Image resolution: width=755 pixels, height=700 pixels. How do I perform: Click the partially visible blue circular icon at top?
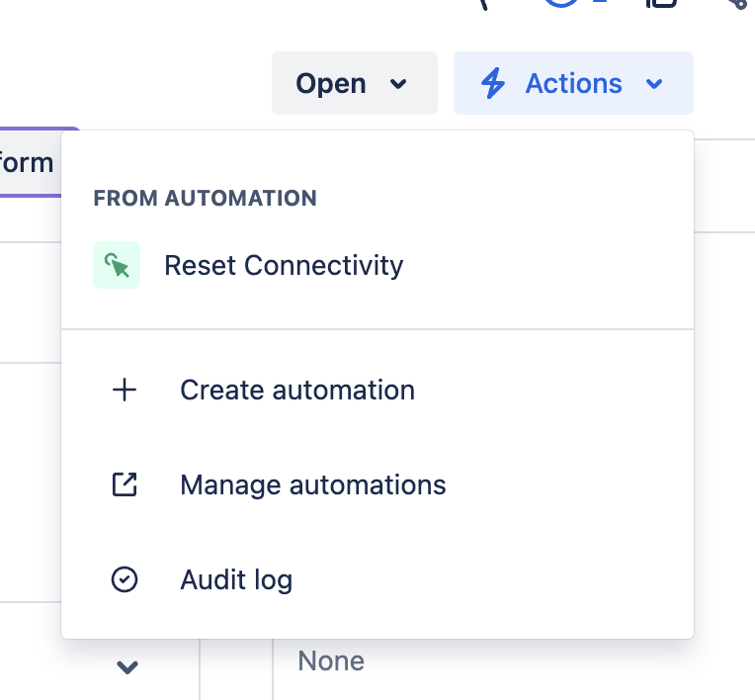561,4
